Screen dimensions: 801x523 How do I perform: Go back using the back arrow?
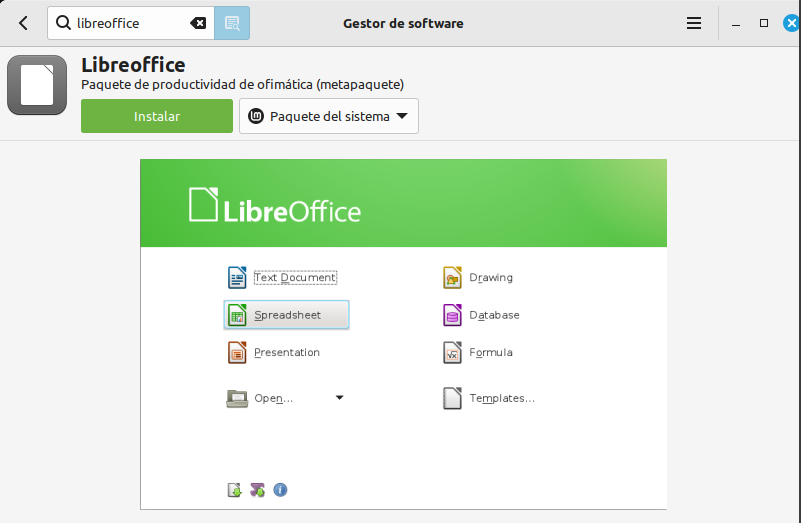coord(23,23)
